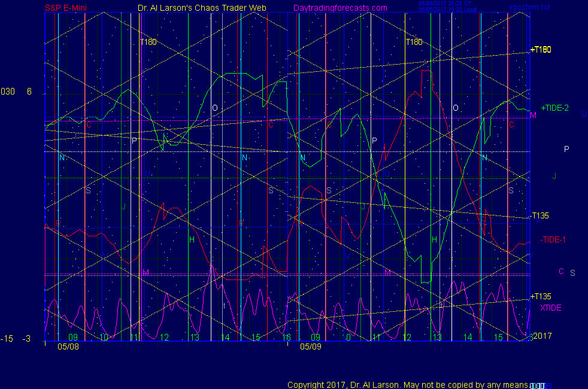Select the +T180 label on right edge
The height and width of the screenshot is (389, 588).
tap(541, 50)
